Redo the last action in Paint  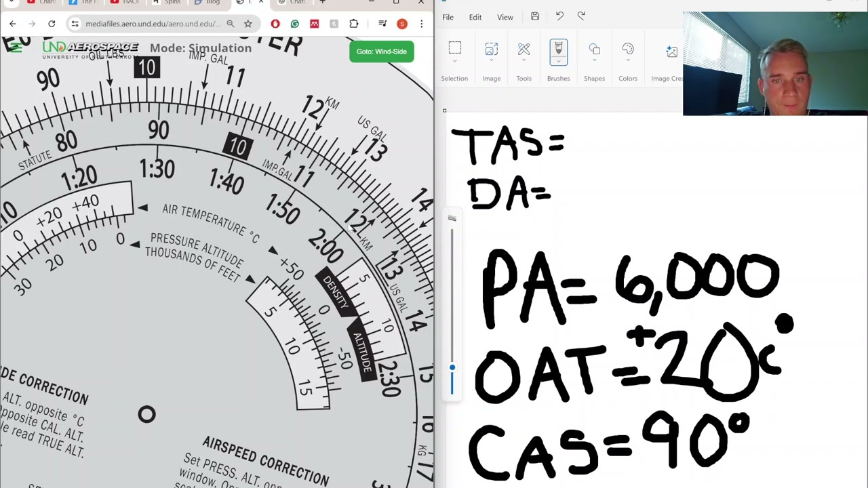coord(581,16)
